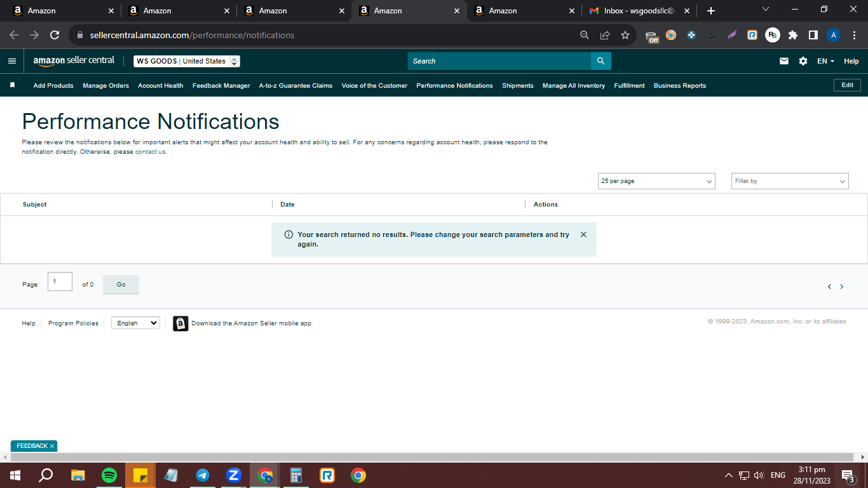
Task: Close the FEEDBACK tab button
Action: point(52,446)
